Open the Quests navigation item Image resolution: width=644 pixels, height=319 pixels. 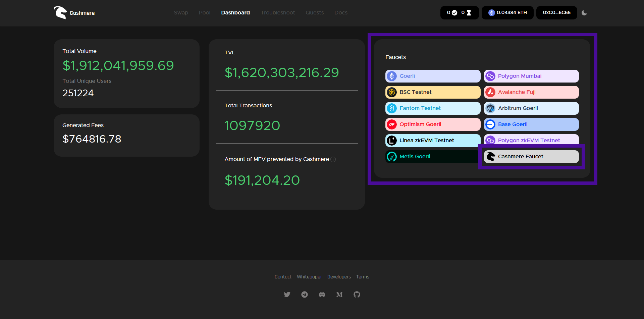pyautogui.click(x=315, y=13)
